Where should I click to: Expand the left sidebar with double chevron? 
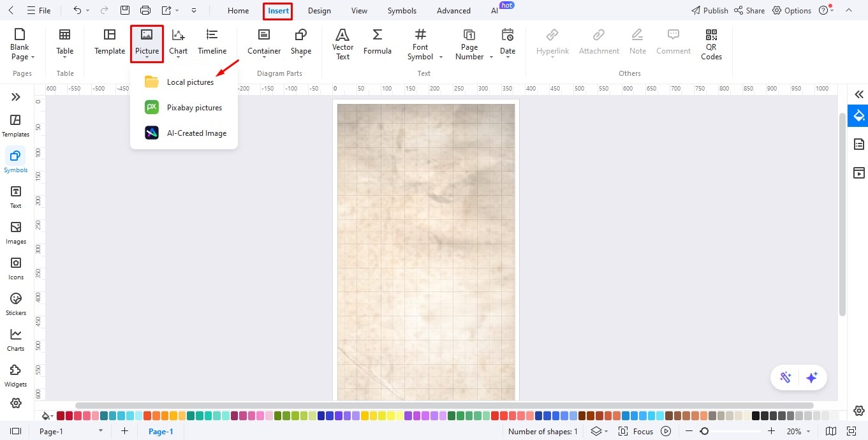coord(16,97)
